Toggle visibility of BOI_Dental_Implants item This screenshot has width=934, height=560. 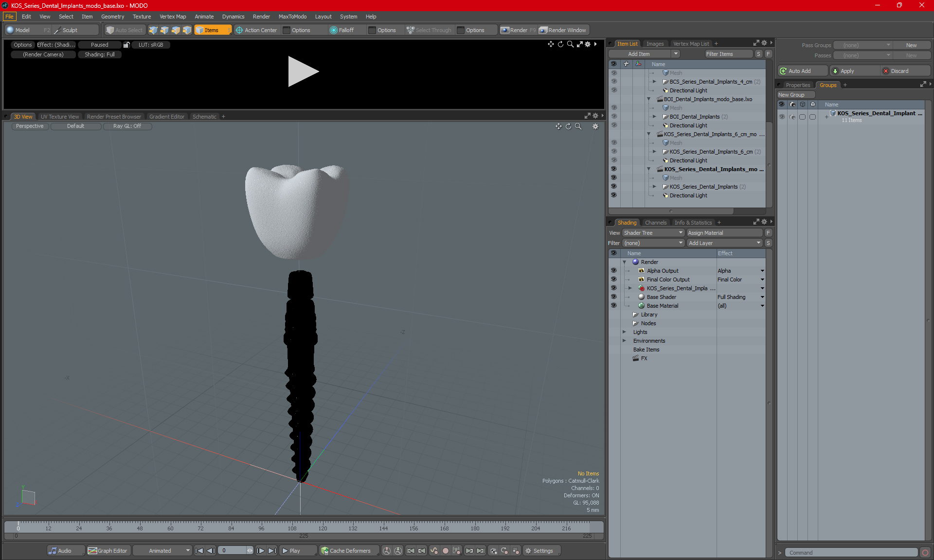point(613,117)
